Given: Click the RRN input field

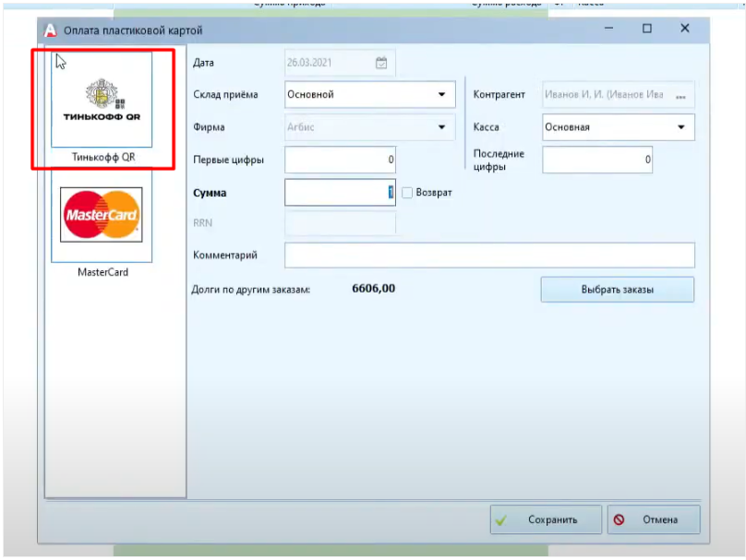Looking at the screenshot, I should [340, 223].
